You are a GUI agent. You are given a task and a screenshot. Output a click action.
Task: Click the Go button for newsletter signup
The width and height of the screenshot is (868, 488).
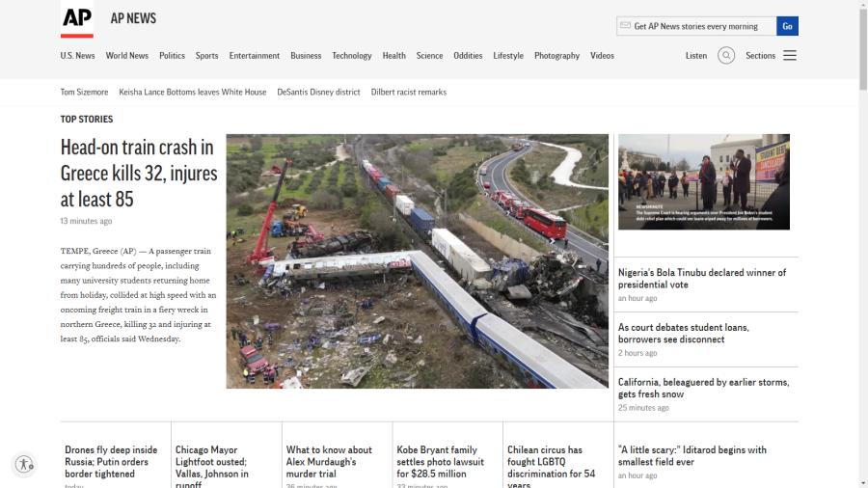click(x=787, y=26)
